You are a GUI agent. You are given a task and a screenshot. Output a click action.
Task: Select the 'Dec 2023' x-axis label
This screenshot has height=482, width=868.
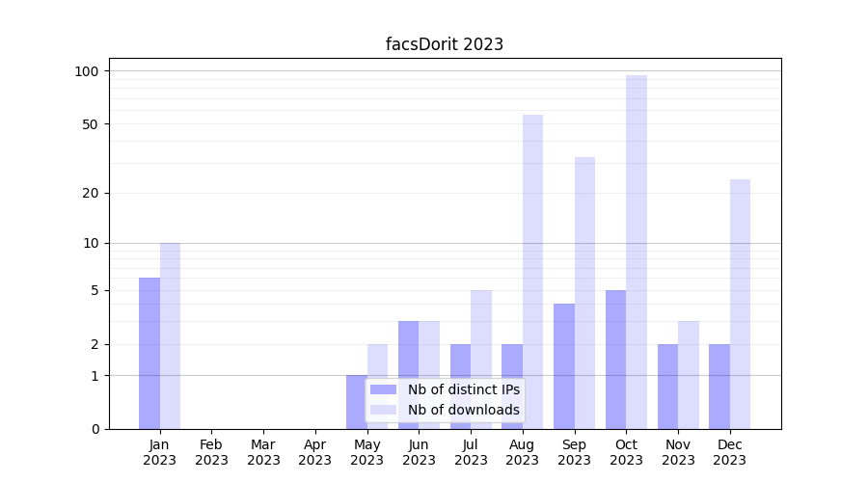tap(730, 452)
